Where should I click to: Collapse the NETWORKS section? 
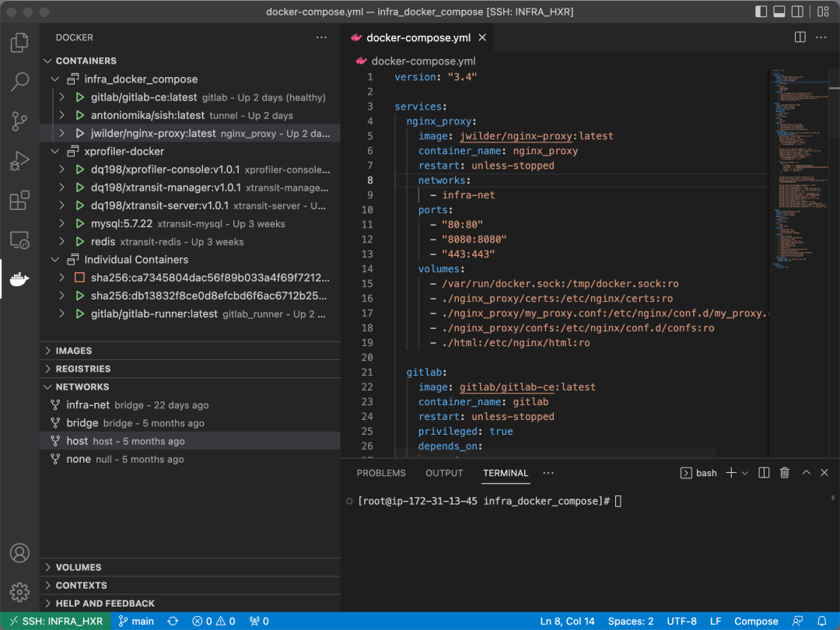point(190,387)
